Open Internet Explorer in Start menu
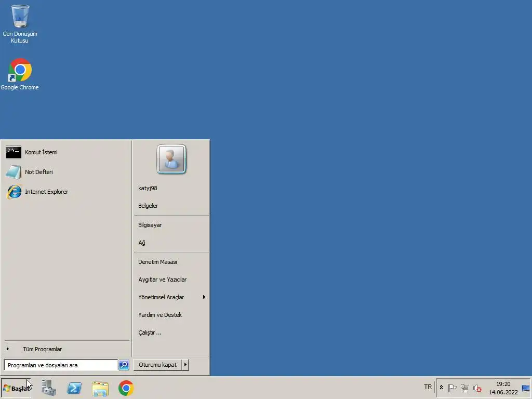This screenshot has width=532, height=399. (66, 192)
